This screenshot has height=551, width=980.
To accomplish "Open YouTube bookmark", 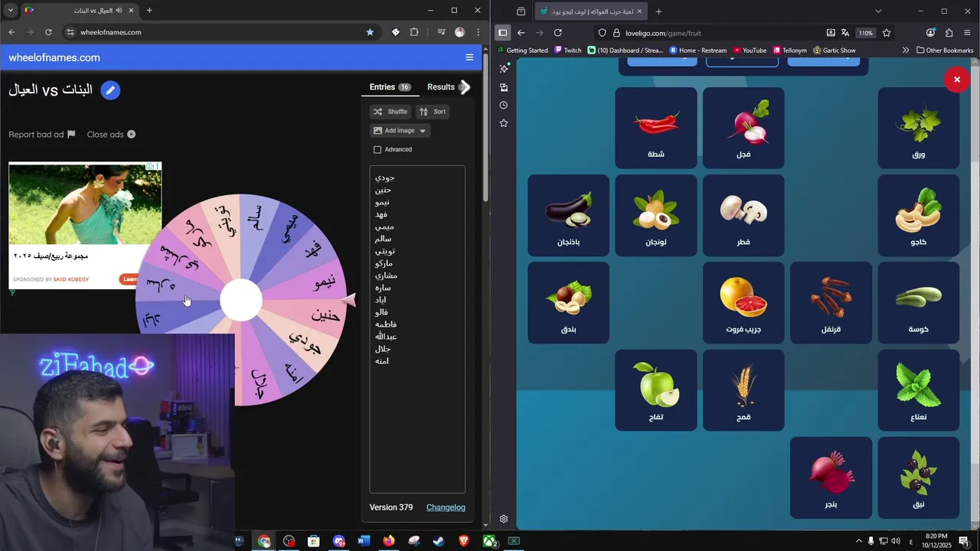I will 749,51.
